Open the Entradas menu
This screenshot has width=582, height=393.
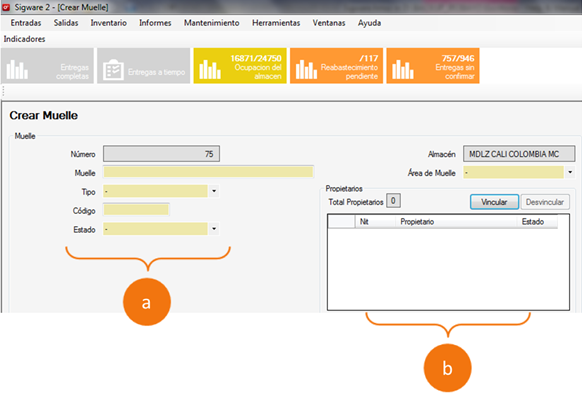26,23
